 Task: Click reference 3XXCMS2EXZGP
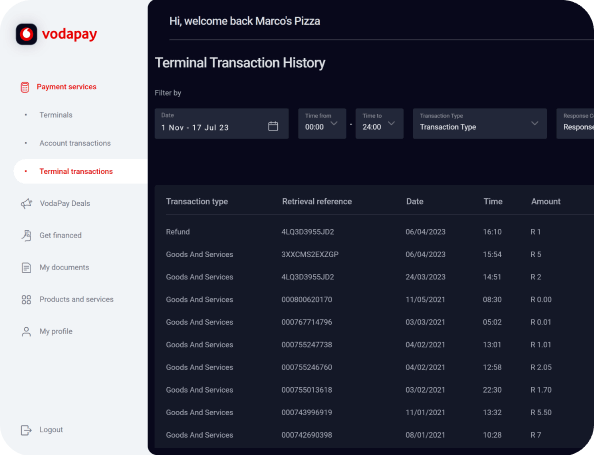coord(310,255)
